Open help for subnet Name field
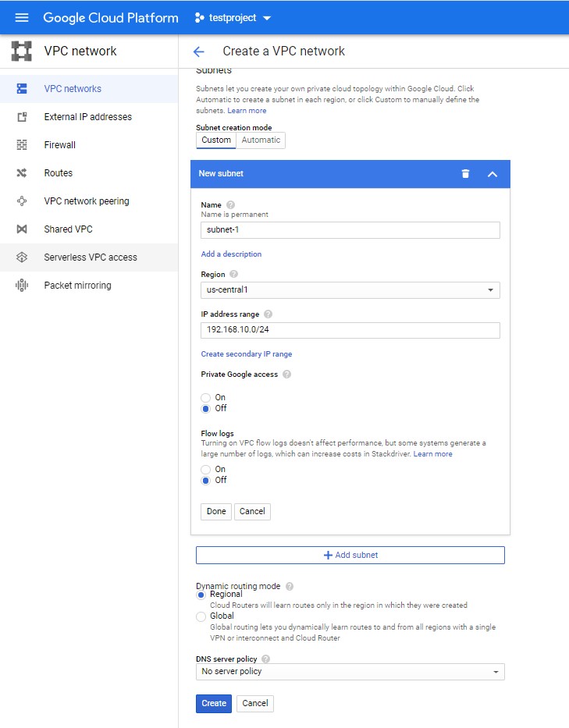This screenshot has height=728, width=569. tap(230, 204)
